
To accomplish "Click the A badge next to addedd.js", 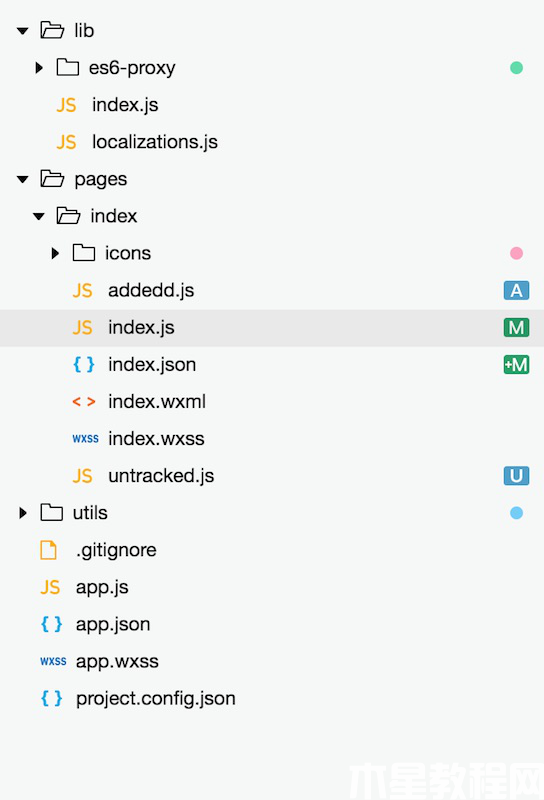I will [516, 290].
